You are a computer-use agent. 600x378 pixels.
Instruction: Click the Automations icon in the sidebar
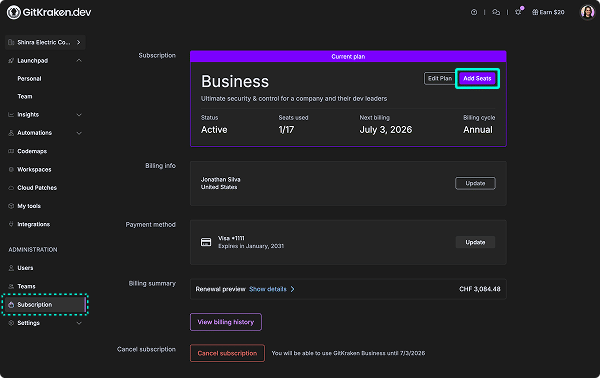click(11, 133)
